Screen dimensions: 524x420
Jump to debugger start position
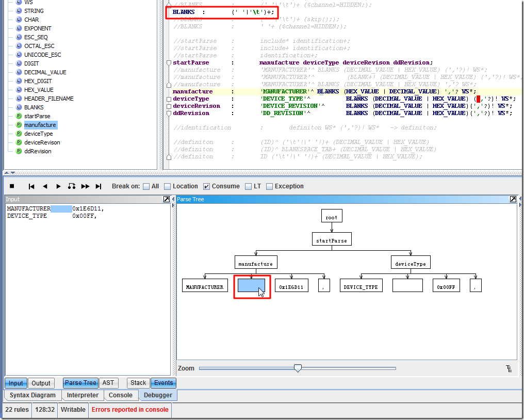pyautogui.click(x=31, y=186)
